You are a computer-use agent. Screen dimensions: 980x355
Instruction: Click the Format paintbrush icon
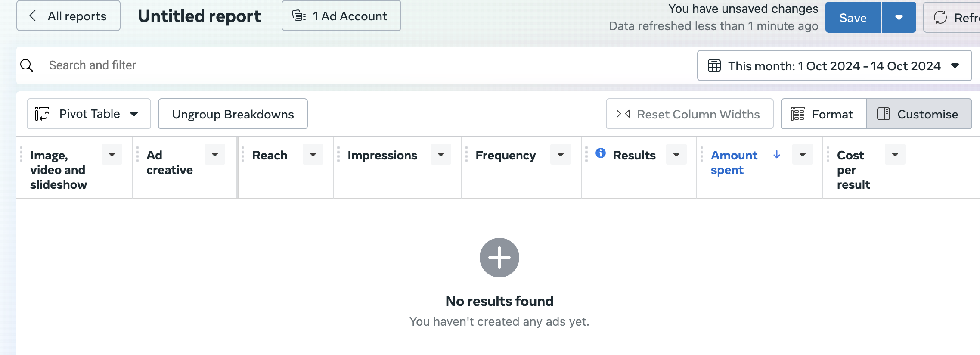tap(798, 114)
